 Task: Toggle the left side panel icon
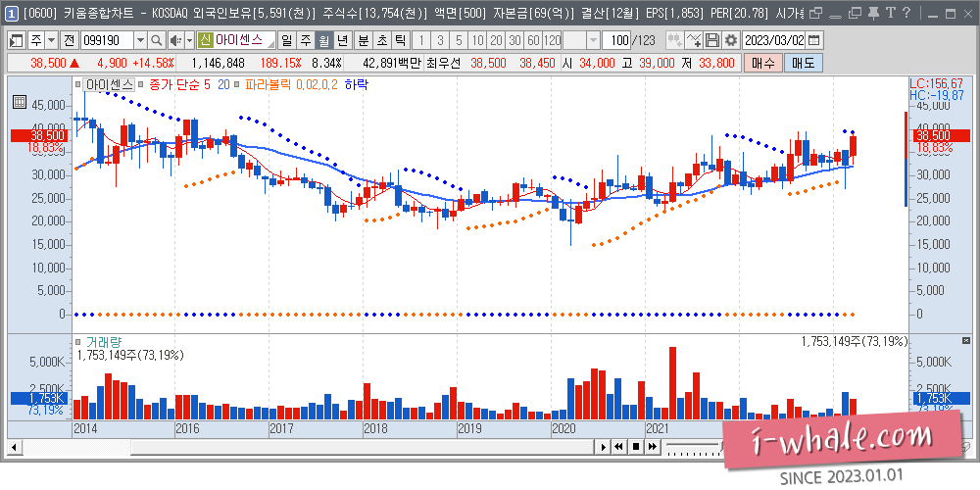pyautogui.click(x=17, y=40)
